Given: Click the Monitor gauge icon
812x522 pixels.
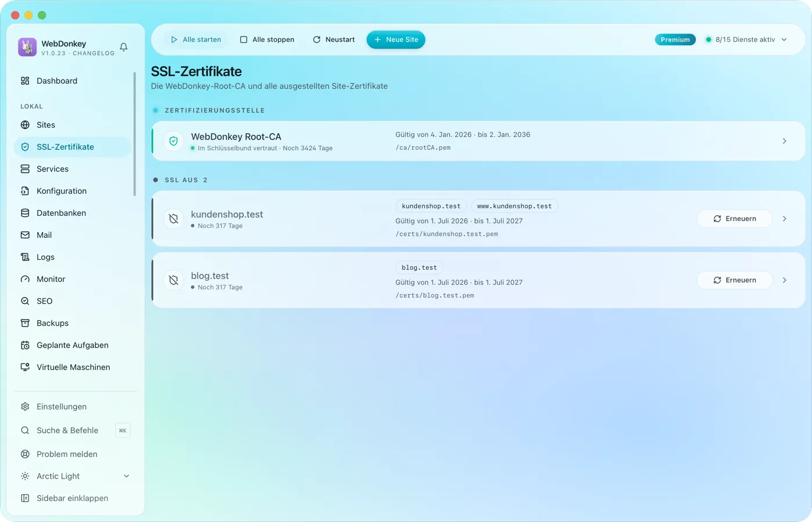Looking at the screenshot, I should tap(25, 279).
